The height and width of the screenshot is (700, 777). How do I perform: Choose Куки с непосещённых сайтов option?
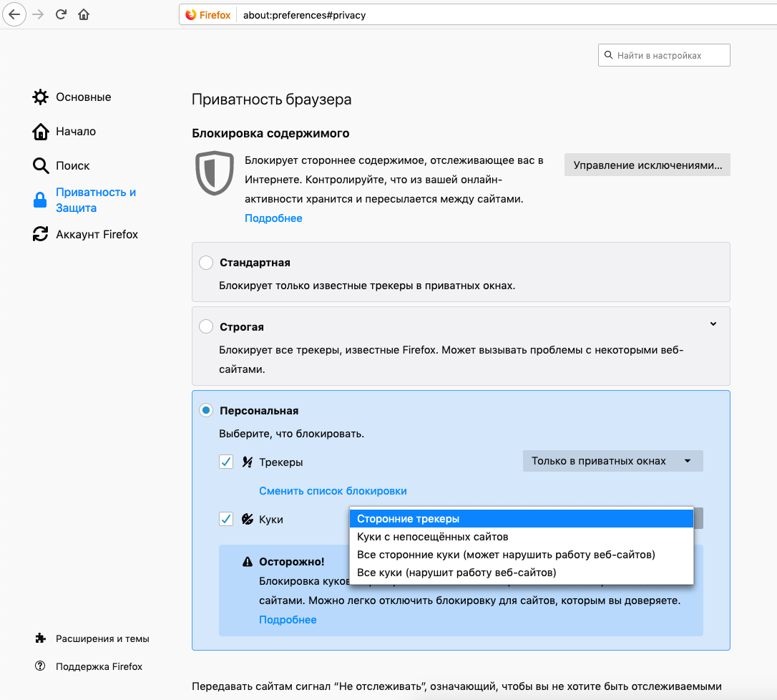click(432, 537)
